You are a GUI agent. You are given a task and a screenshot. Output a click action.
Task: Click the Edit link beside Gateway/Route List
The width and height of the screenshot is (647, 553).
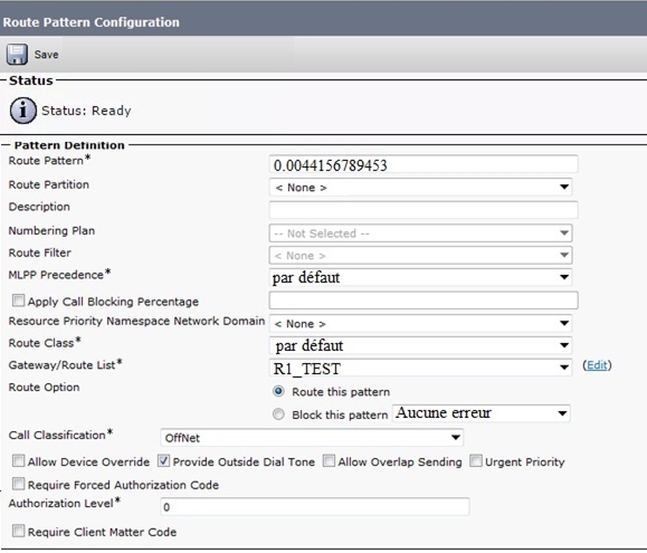click(596, 366)
